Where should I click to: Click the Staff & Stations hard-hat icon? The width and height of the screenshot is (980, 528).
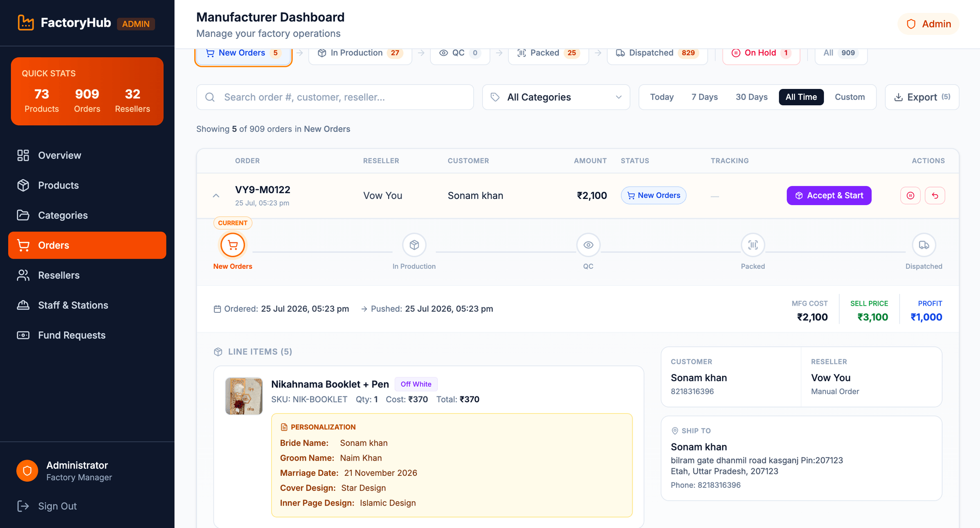23,305
